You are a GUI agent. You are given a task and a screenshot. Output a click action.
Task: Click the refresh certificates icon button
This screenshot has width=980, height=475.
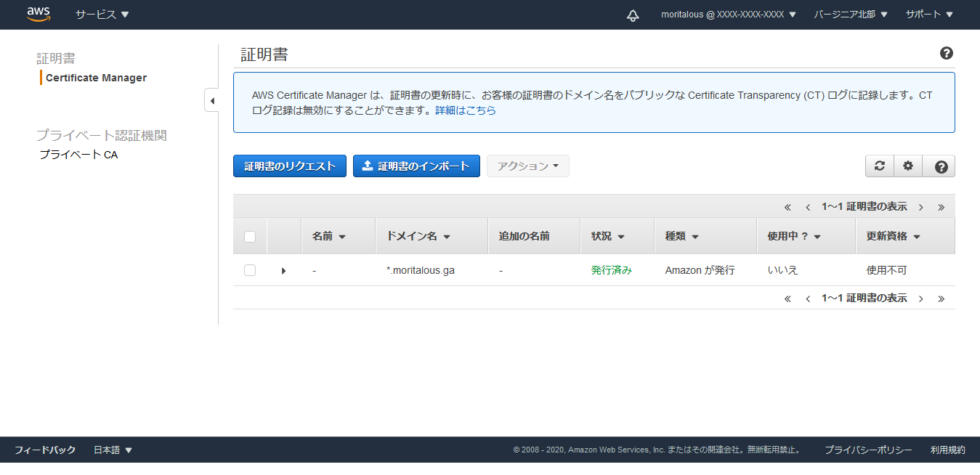[879, 166]
